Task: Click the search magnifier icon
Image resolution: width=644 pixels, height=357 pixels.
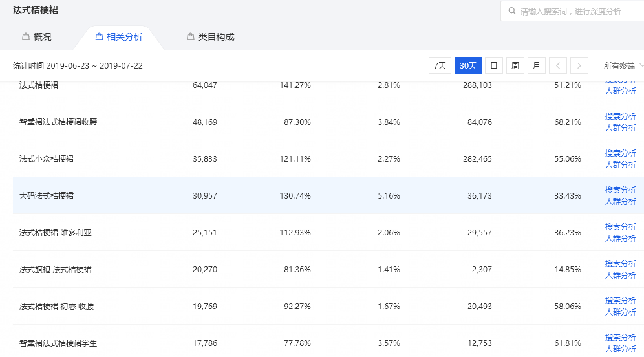Action: point(512,11)
